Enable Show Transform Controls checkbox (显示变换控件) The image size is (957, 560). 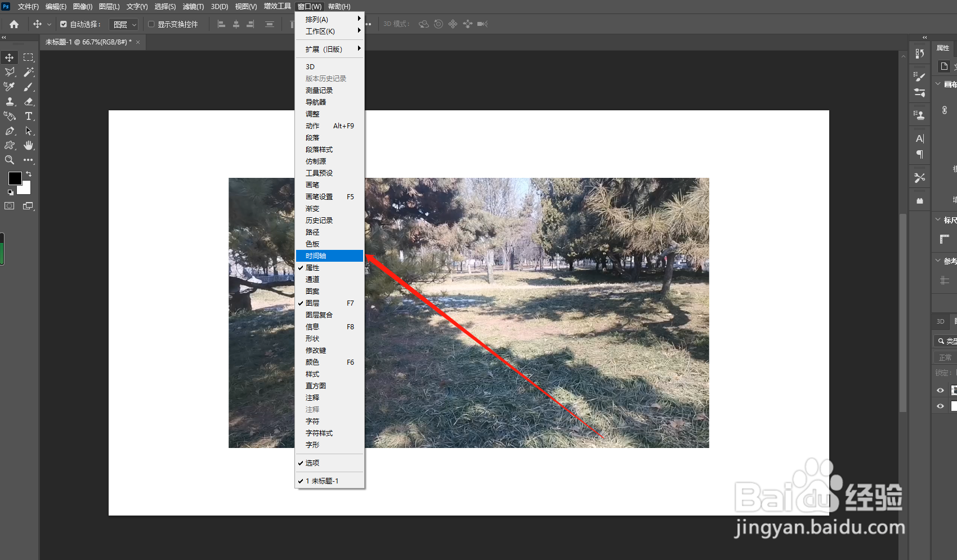pos(151,24)
